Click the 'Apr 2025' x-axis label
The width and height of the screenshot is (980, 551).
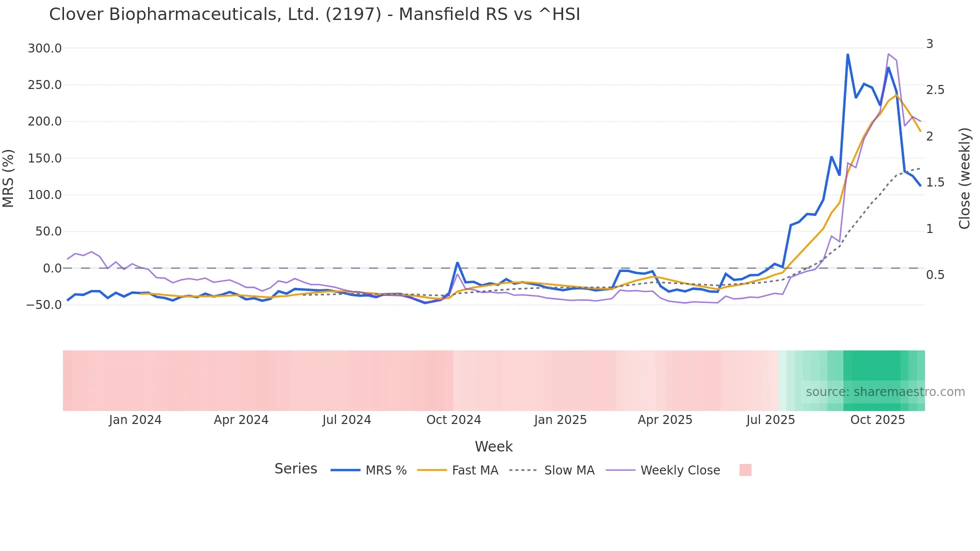665,420
